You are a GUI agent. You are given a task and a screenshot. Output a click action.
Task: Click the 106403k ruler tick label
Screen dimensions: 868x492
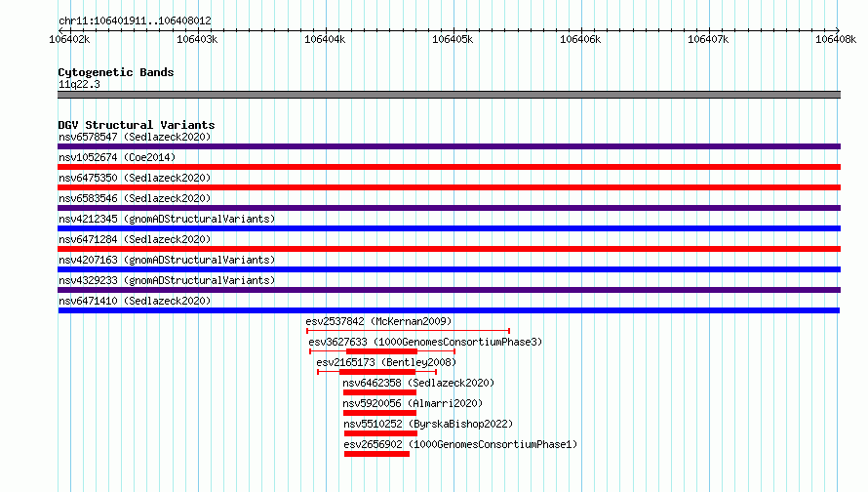point(197,39)
